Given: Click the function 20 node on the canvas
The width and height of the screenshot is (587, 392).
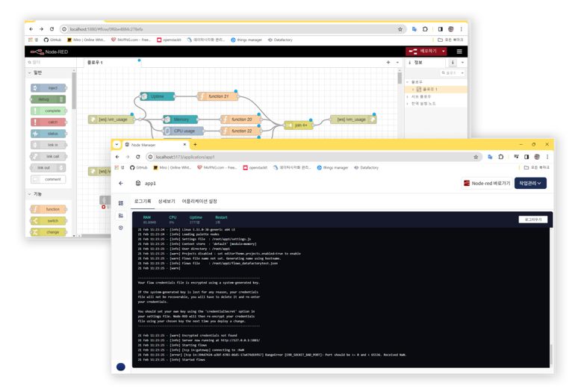Looking at the screenshot, I should click(241, 119).
